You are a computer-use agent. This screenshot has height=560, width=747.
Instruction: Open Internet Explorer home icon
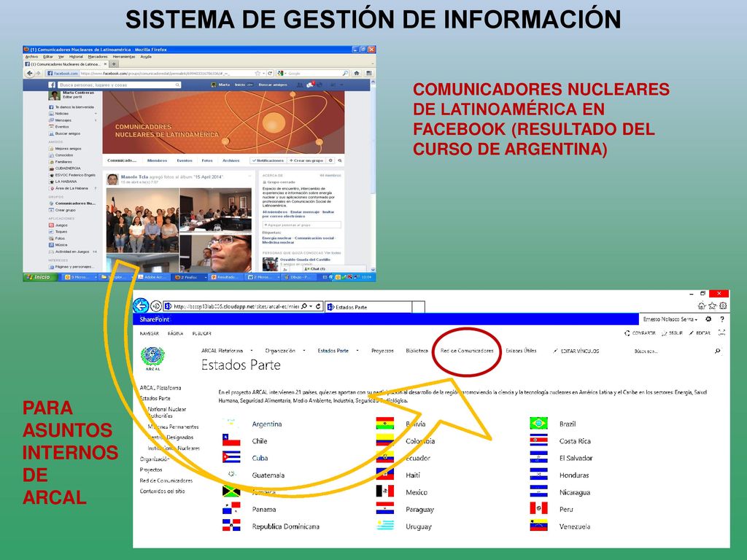tap(702, 306)
